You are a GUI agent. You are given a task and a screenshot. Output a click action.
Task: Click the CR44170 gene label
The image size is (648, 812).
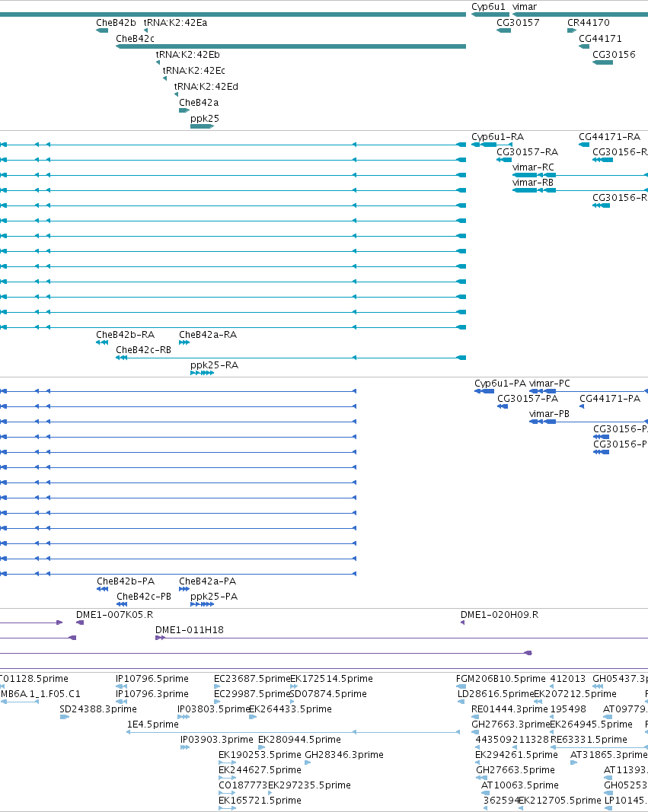(x=589, y=23)
